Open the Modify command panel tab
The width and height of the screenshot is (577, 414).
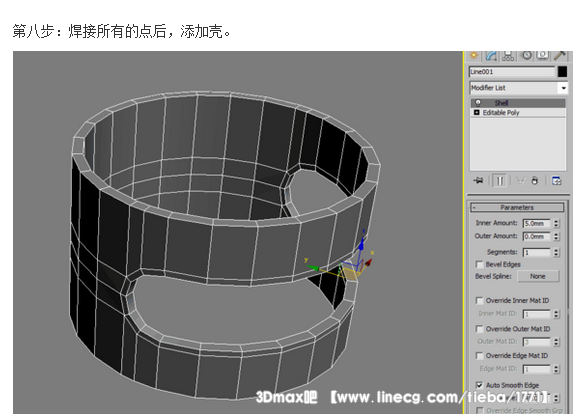coord(491,55)
